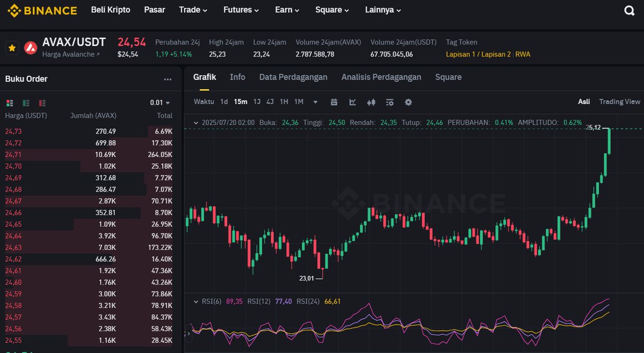Select the line chart style icon
Viewport: 644px width, 353px height.
coord(352,102)
